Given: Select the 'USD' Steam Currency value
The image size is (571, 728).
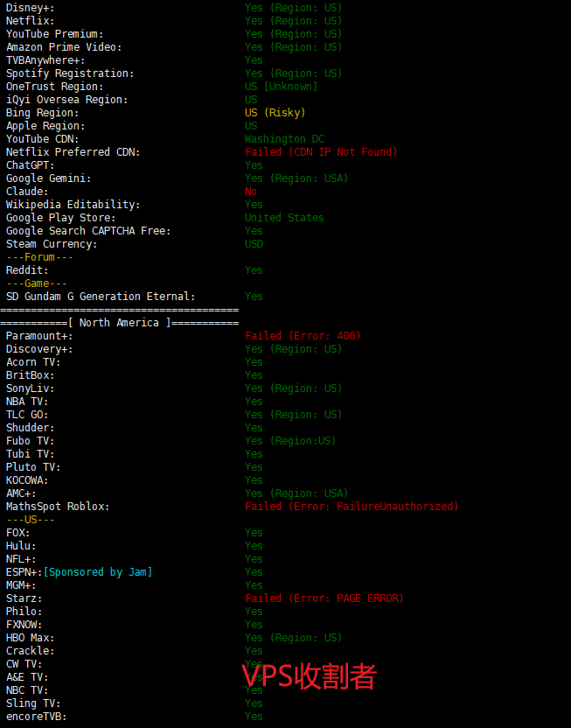Looking at the screenshot, I should pyautogui.click(x=254, y=244).
